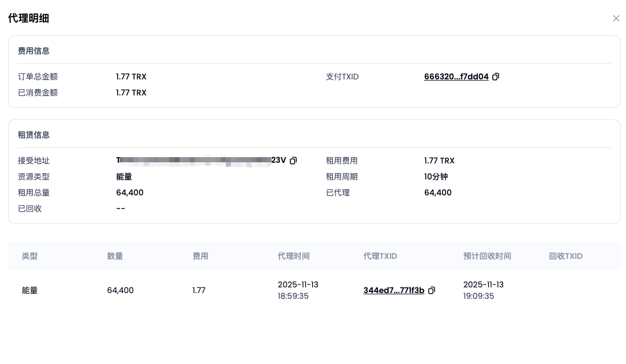
Task: Copy the payment TXID 666320...f7dd04
Action: (x=496, y=77)
